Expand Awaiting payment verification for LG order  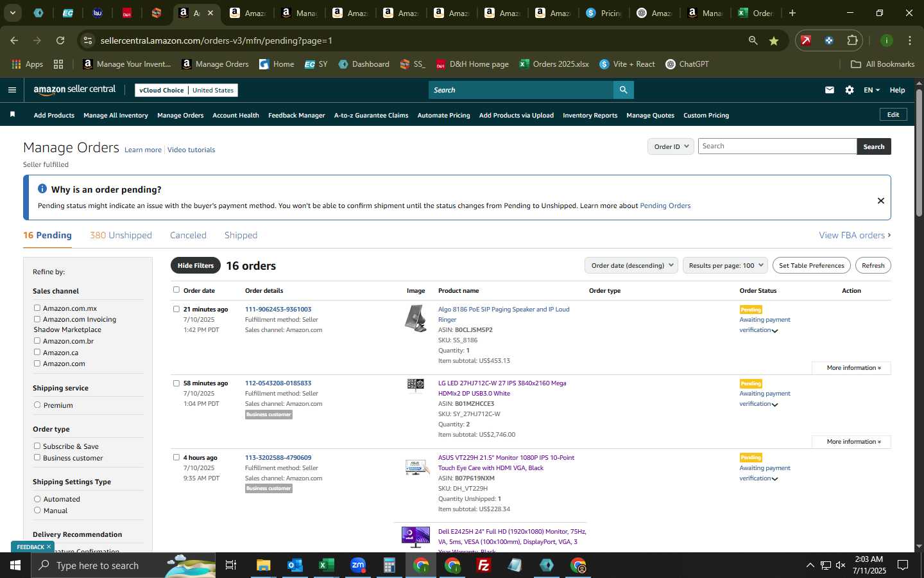pyautogui.click(x=774, y=405)
